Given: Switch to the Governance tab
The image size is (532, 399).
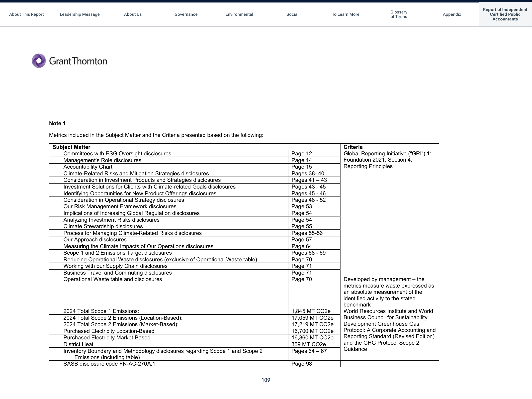Looking at the screenshot, I should click(186, 14).
